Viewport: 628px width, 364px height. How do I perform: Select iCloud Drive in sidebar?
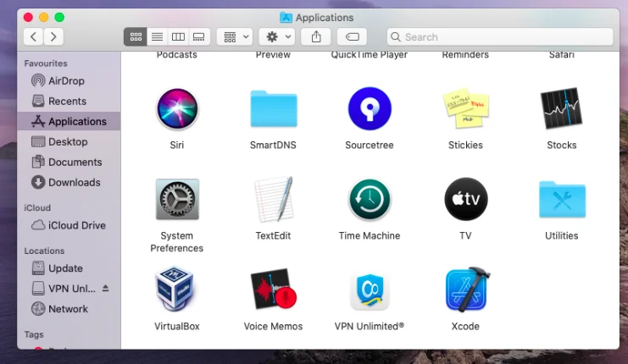[x=76, y=225]
